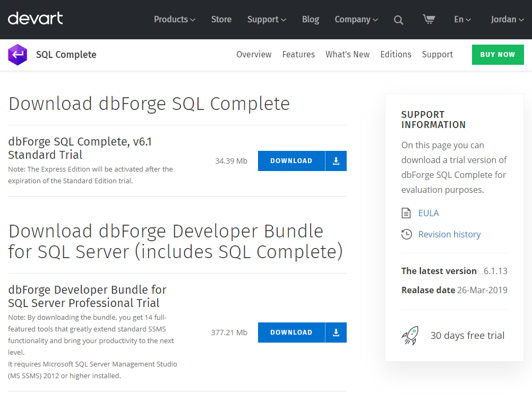Image resolution: width=532 pixels, height=409 pixels.
Task: Click the rocket icon by free trial
Action: [410, 336]
